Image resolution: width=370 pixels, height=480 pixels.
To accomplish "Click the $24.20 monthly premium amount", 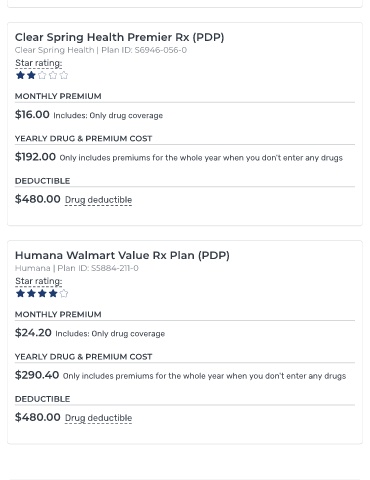I will click(x=33, y=333).
